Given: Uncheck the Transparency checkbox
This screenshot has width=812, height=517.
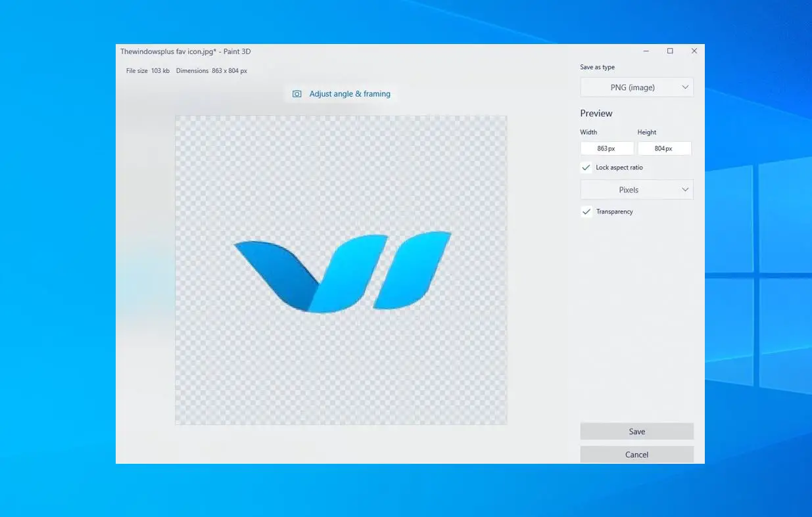Looking at the screenshot, I should [x=586, y=212].
